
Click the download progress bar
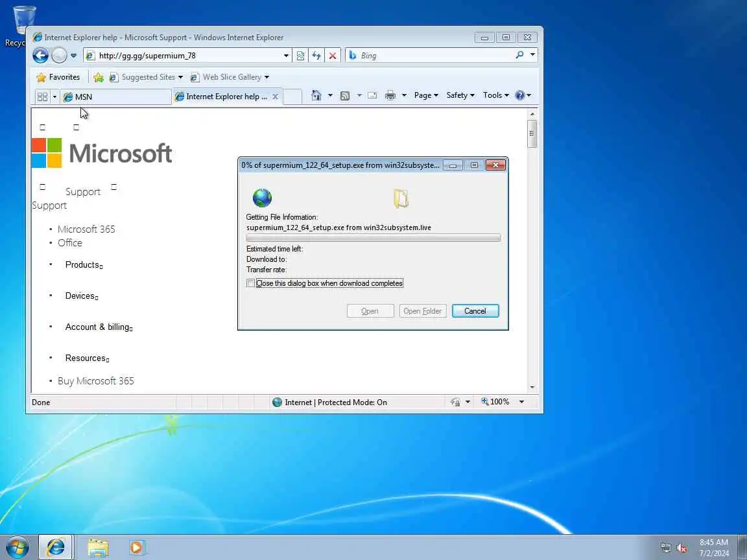click(373, 238)
